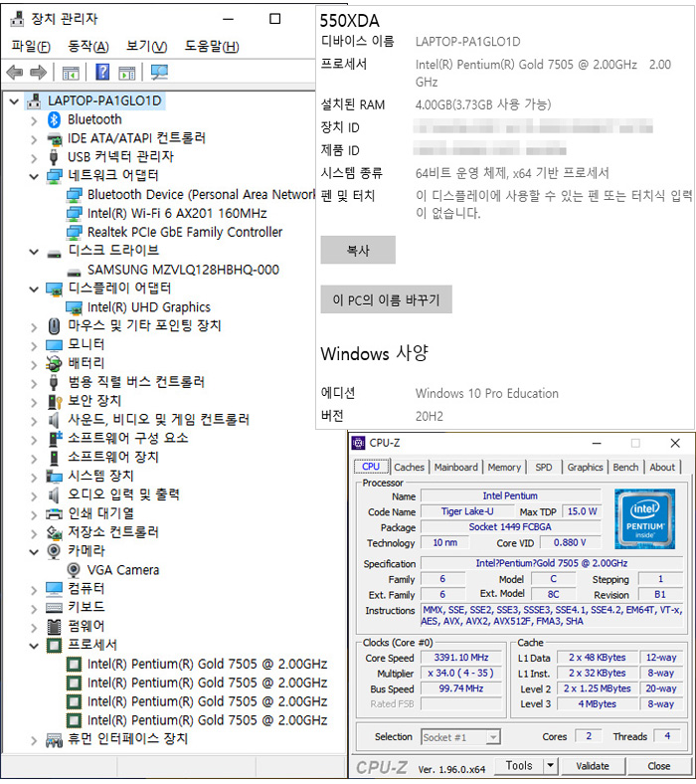This screenshot has width=696, height=784.
Task: Click the Intel Wi-Fi 6 AX201 adapter icon
Action: click(74, 214)
